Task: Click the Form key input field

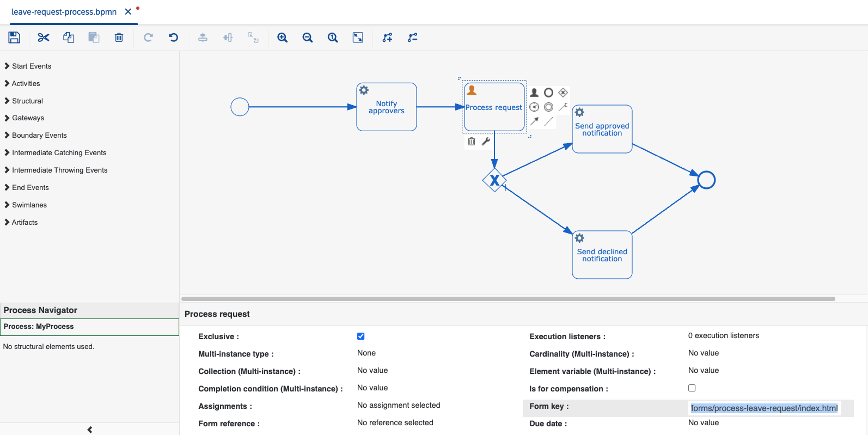Action: coord(764,408)
